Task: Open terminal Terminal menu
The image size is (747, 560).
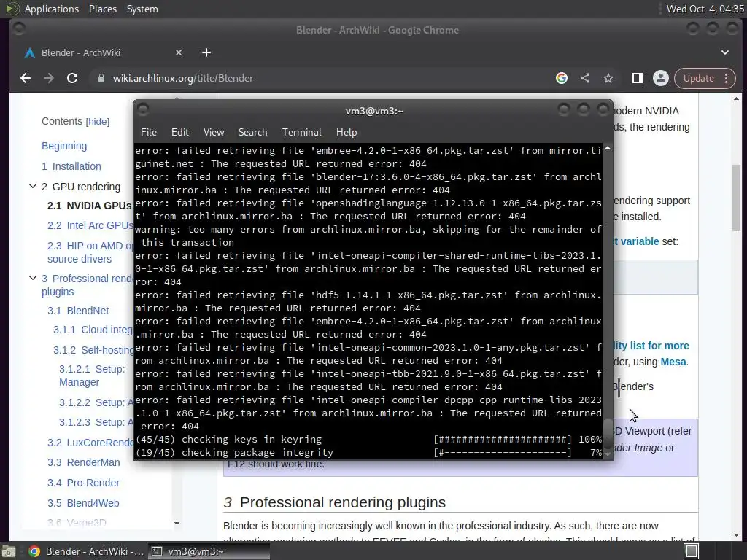Action: pyautogui.click(x=301, y=132)
